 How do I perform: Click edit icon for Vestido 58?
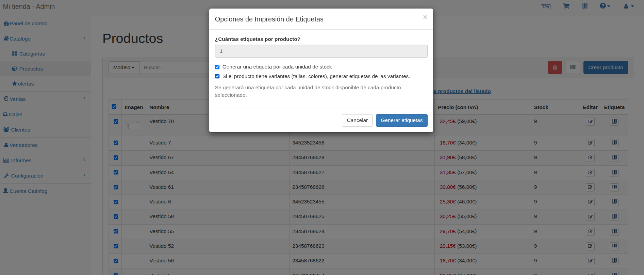point(590,217)
